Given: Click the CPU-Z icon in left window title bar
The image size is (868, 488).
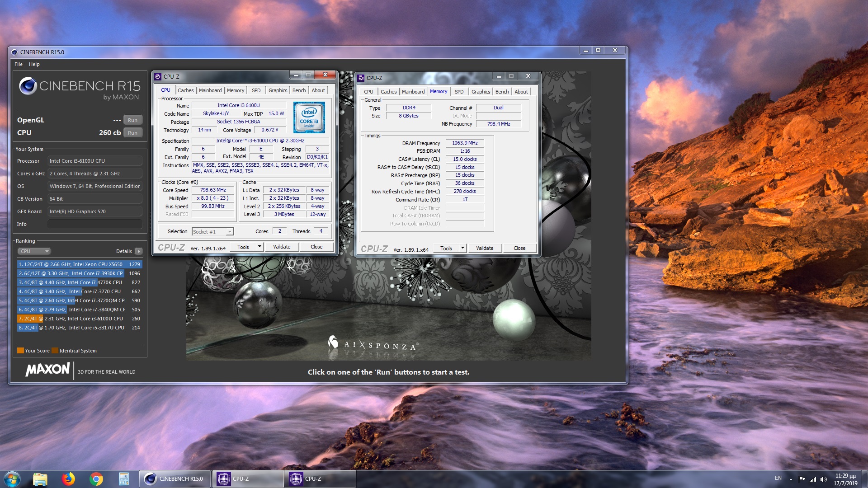Looking at the screenshot, I should (x=158, y=77).
